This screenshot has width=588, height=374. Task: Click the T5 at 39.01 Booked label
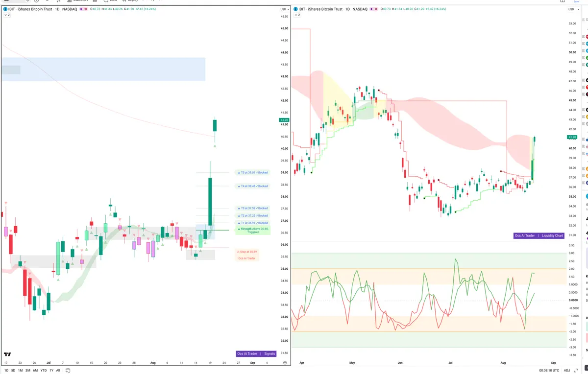click(253, 172)
